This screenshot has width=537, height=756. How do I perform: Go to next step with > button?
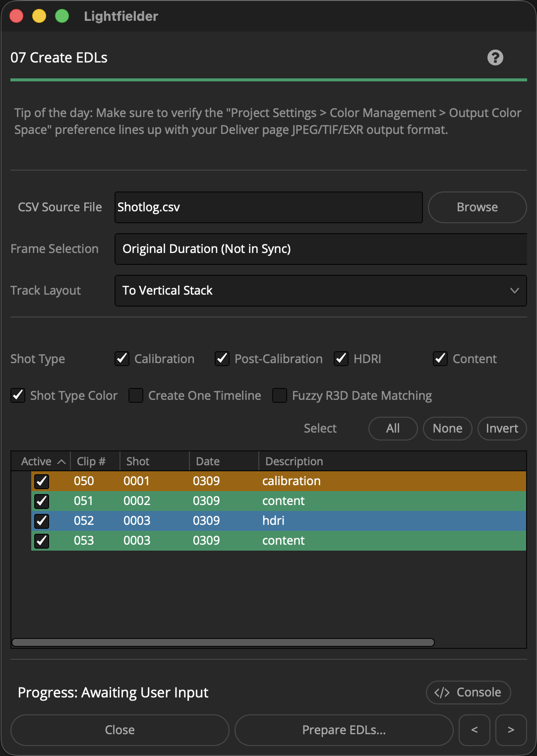[x=511, y=730]
